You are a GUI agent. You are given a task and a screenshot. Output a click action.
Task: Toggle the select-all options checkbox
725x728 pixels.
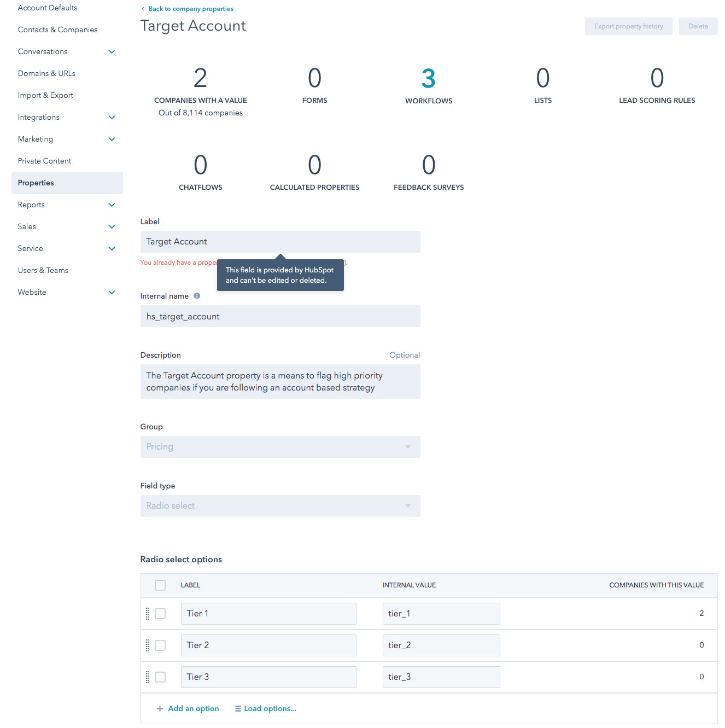coord(160,585)
